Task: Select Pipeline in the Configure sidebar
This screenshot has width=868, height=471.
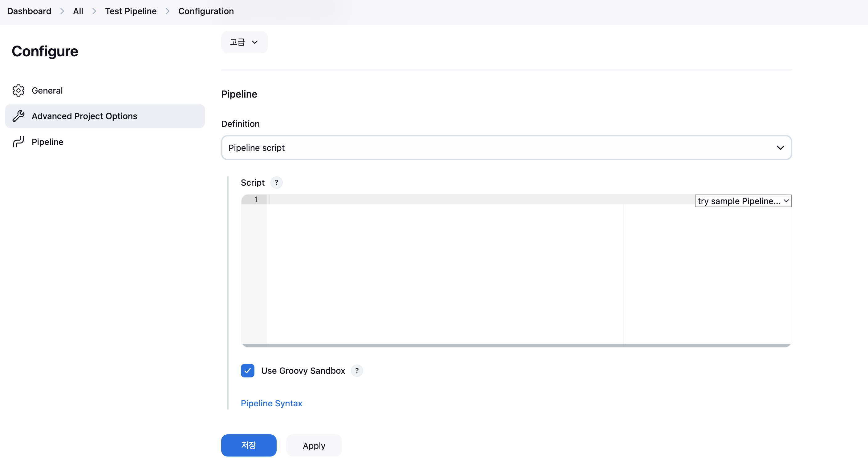Action: (x=105, y=142)
